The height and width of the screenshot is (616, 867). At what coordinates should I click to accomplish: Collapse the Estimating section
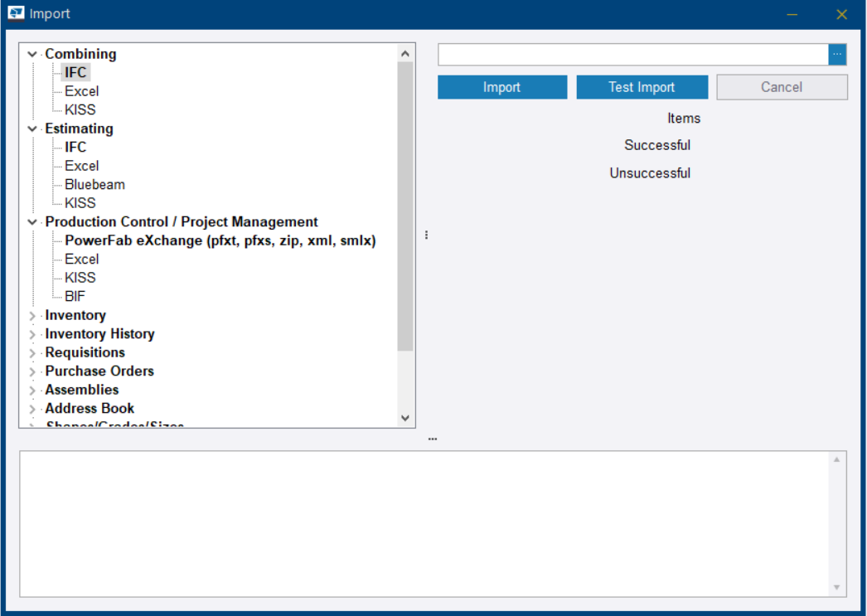pos(31,129)
